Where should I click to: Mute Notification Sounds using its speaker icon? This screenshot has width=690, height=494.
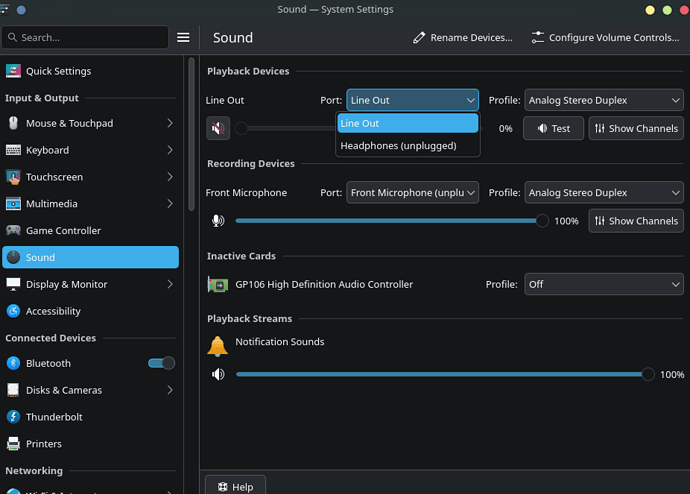[x=218, y=374]
